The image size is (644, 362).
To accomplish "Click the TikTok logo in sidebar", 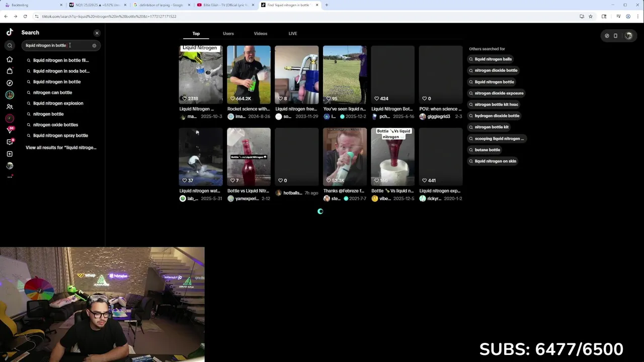I will point(10,32).
